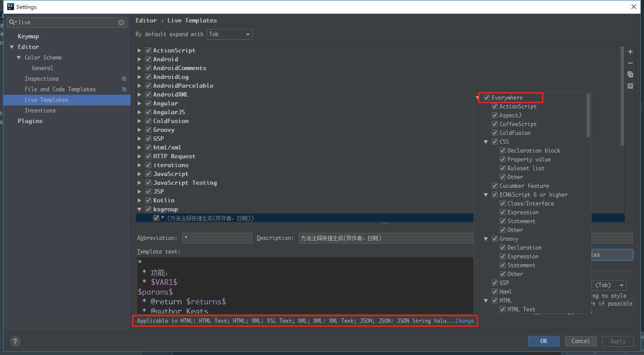
Task: Select the ColdFusion template group row
Action: 171,121
